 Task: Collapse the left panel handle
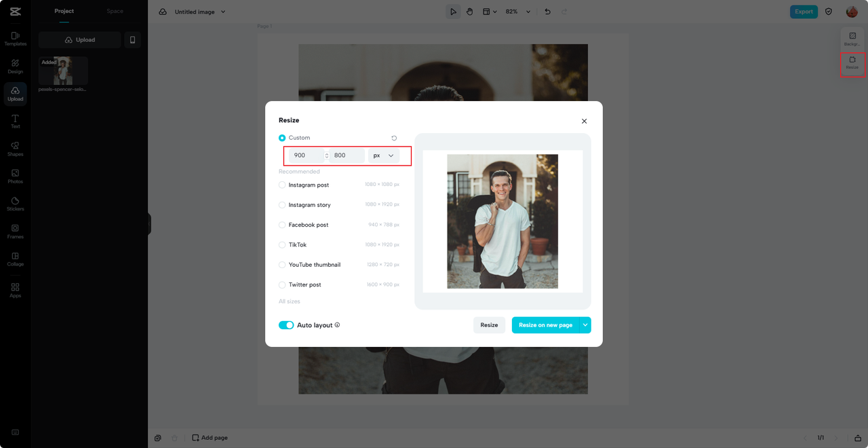[149, 224]
